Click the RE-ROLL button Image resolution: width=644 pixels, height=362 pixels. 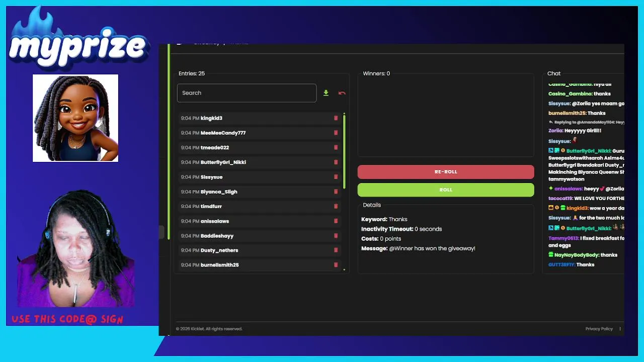[x=446, y=171]
